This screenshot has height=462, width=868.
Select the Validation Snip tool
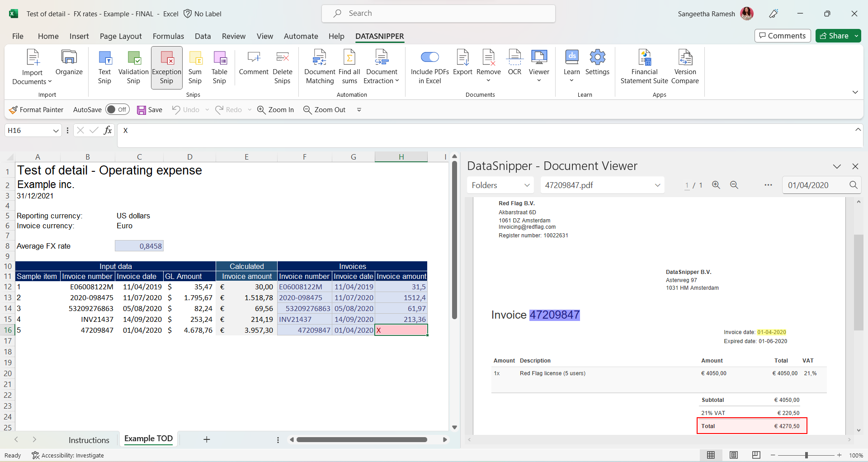click(x=133, y=67)
